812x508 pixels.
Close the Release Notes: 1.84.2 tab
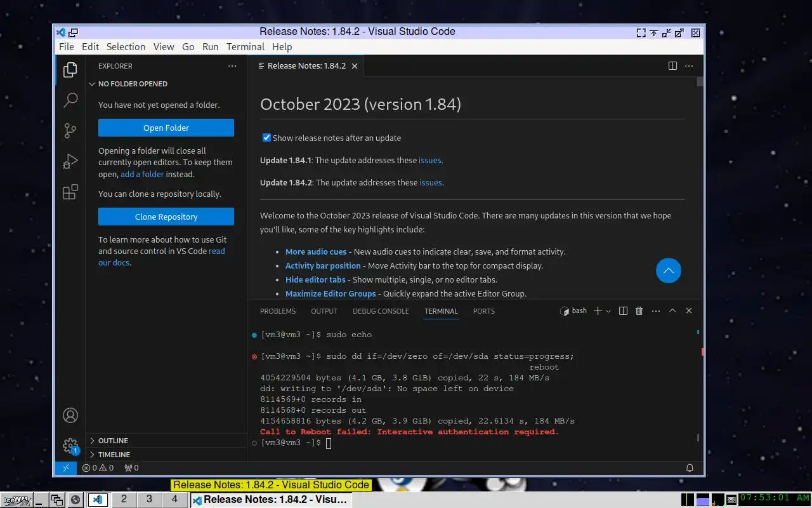click(355, 66)
